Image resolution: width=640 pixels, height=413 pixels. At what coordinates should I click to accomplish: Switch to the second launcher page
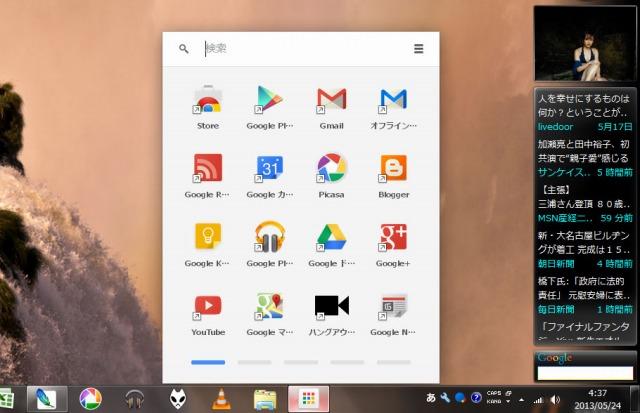[254, 362]
